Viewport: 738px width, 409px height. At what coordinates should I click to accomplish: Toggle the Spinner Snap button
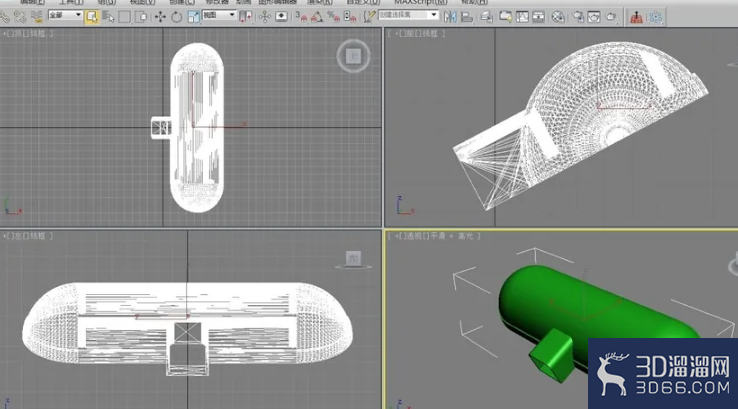pos(350,17)
